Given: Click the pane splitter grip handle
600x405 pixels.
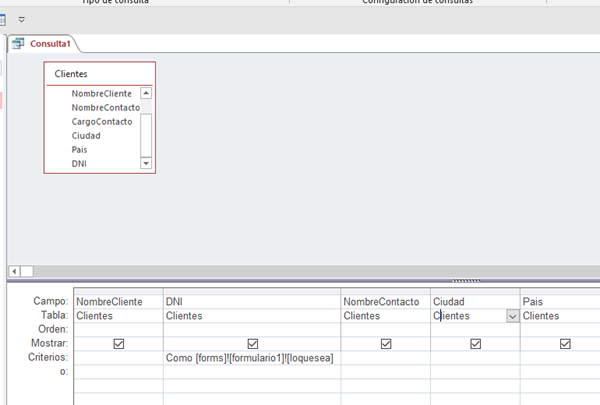Looking at the screenshot, I should click(x=466, y=281).
